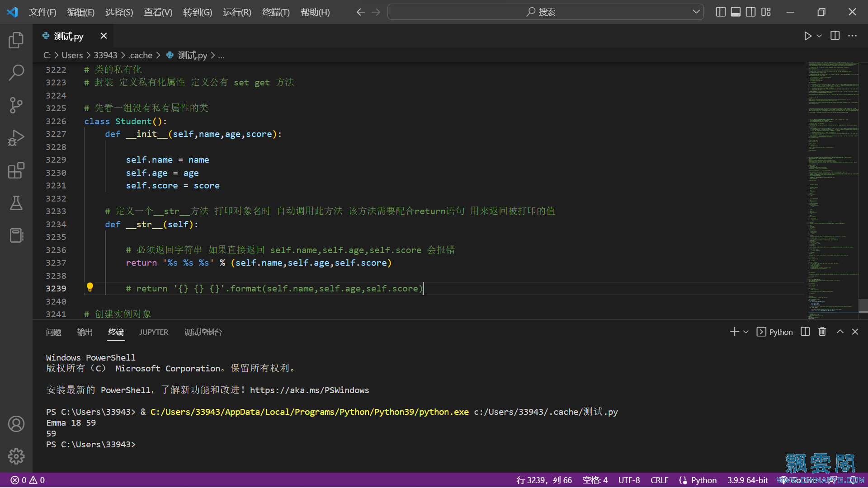The image size is (868, 488).
Task: Select language mode Python in status bar
Action: 703,480
